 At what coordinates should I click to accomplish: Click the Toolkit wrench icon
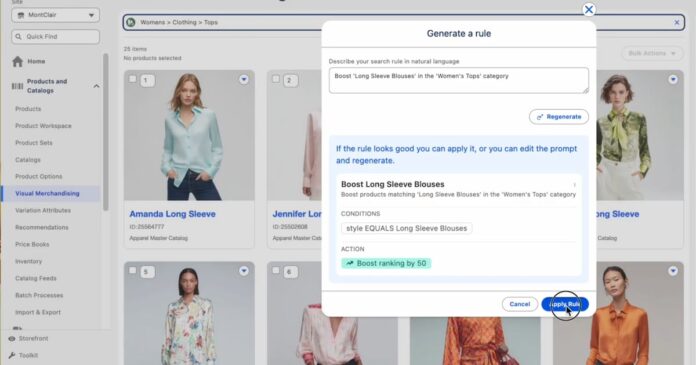click(12, 355)
